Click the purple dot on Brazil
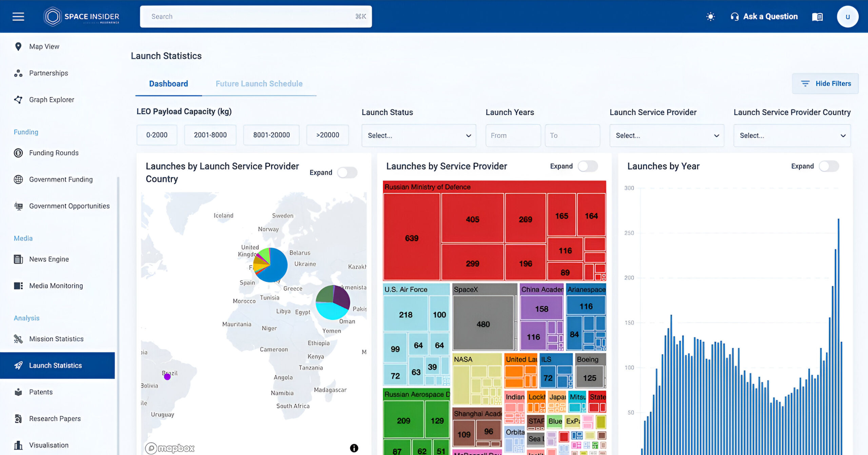 (x=167, y=376)
